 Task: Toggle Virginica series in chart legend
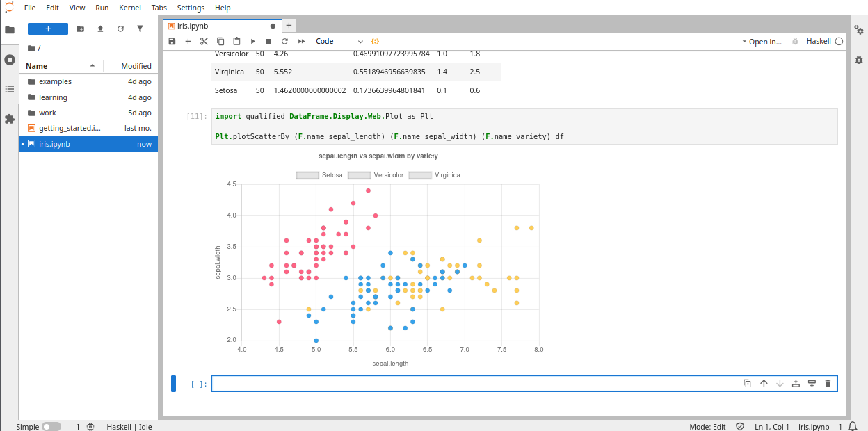(x=435, y=175)
